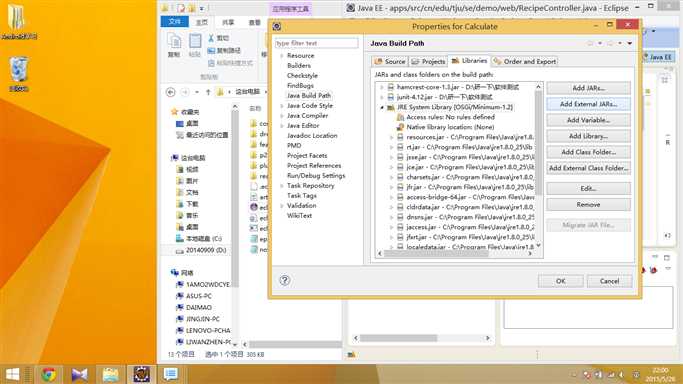Select the Libraries tab
683x384 pixels.
[469, 61]
